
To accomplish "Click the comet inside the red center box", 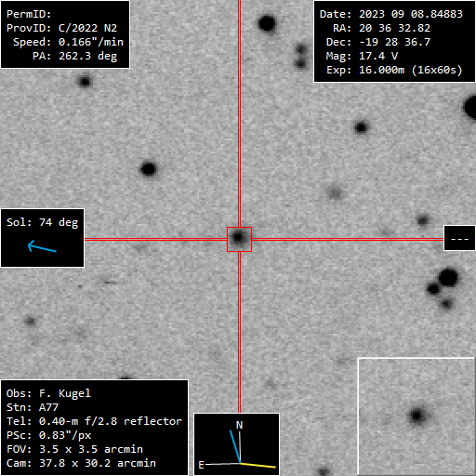I will pyautogui.click(x=238, y=238).
